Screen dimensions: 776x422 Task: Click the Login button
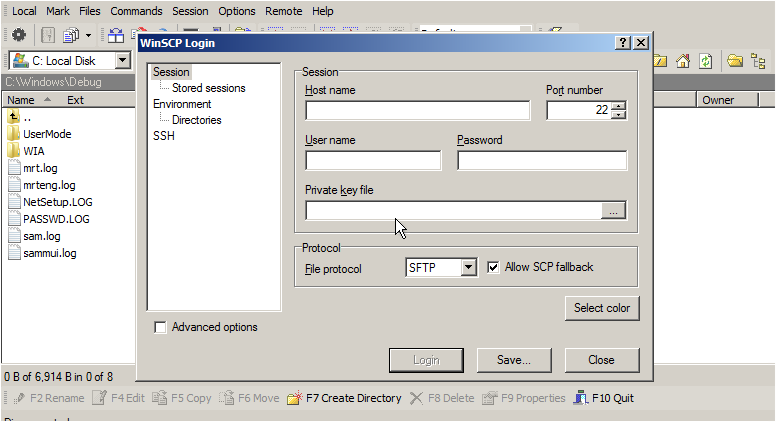pyautogui.click(x=426, y=360)
